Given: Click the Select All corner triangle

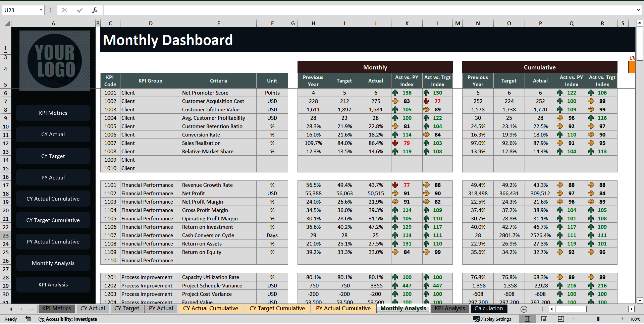Looking at the screenshot, I should click(7, 23).
